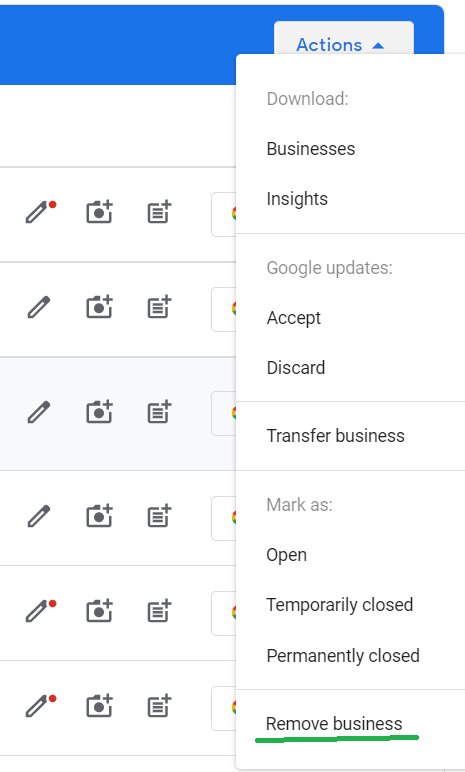Mark business as Temporarily closed
Viewport: 465px width, 772px height.
[x=339, y=605]
